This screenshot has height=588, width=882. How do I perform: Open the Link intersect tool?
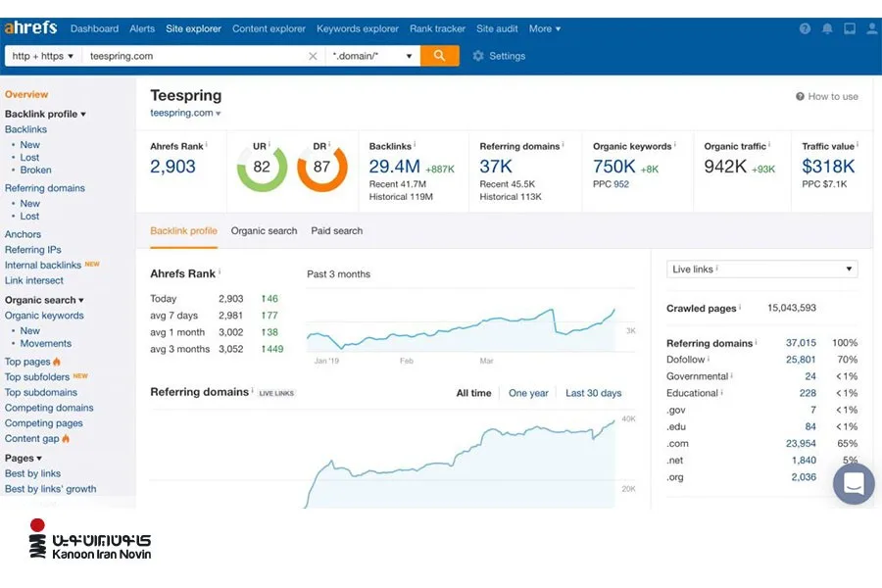(x=33, y=280)
